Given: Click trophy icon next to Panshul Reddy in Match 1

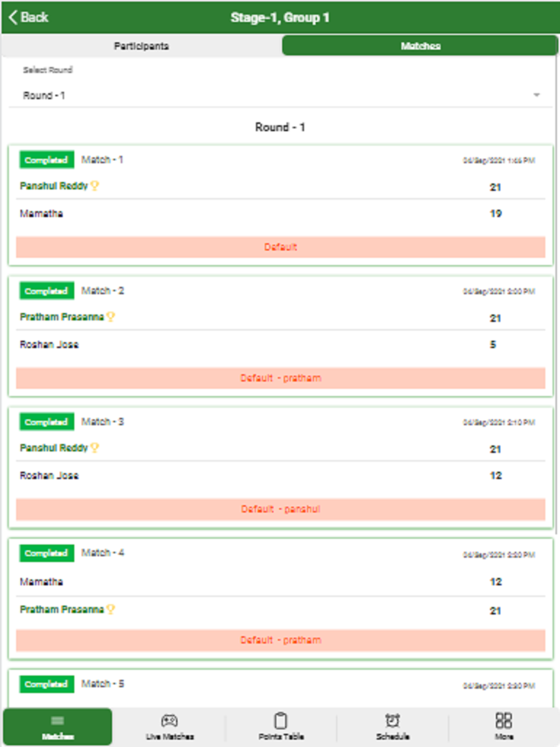Looking at the screenshot, I should click(x=95, y=186).
